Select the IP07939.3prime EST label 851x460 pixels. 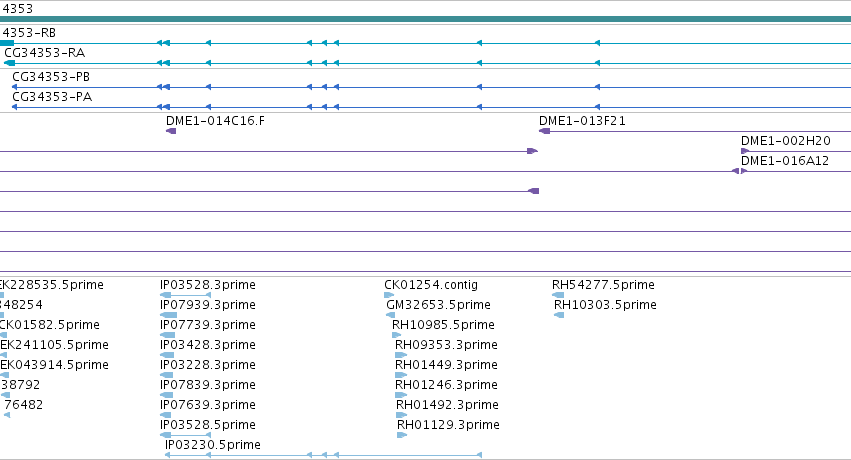pos(208,305)
